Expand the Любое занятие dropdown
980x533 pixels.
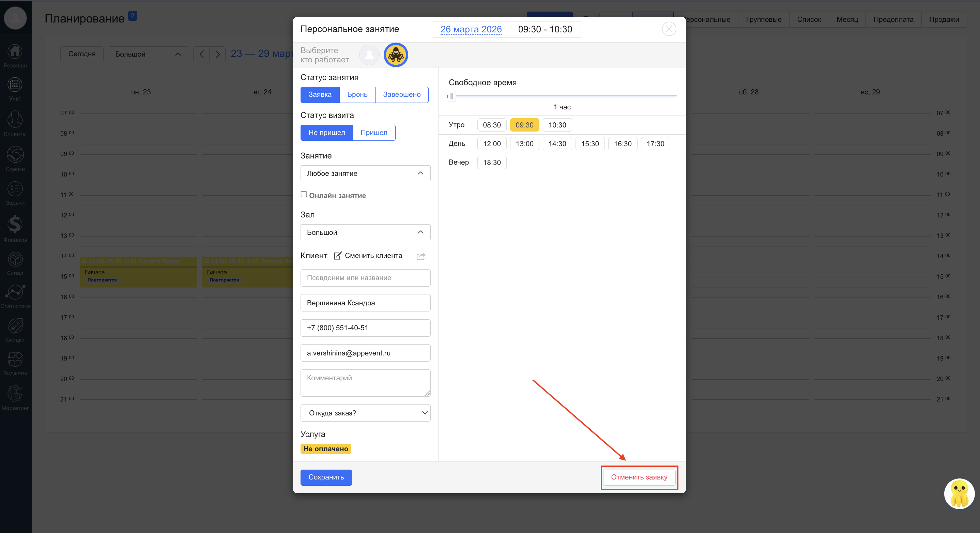coord(365,173)
